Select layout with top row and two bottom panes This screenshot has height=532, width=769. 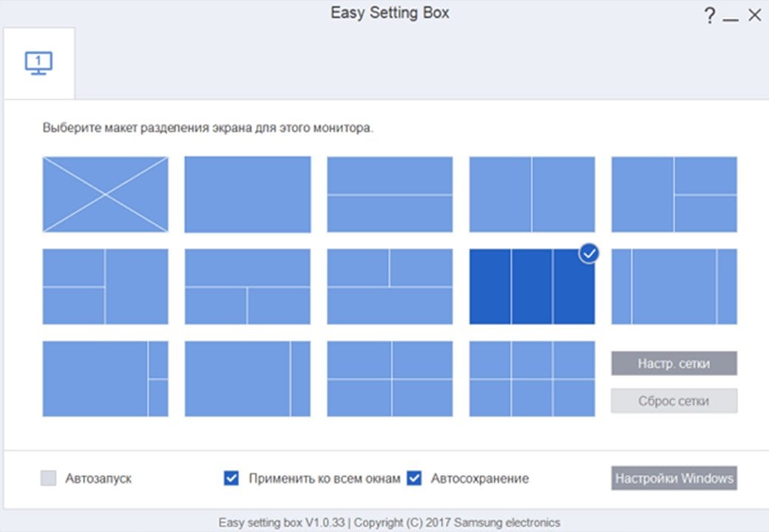tap(248, 287)
